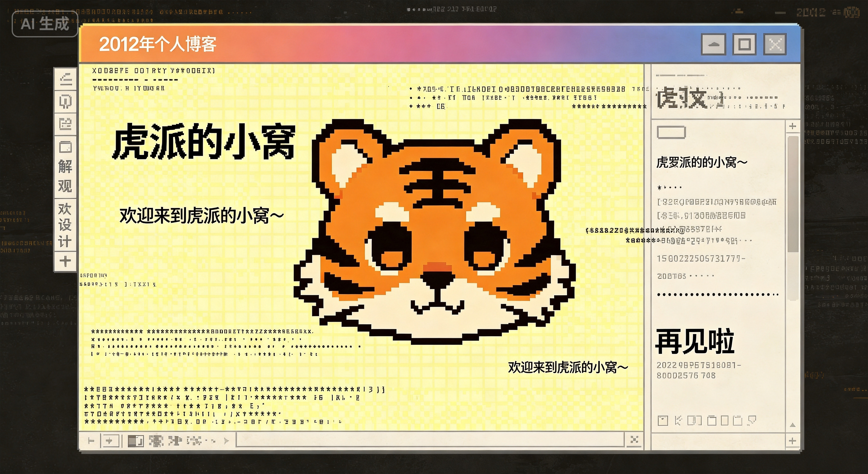This screenshot has width=868, height=474.
Task: Click the sixth tabbed-folder icon in right footer
Action: (738, 420)
